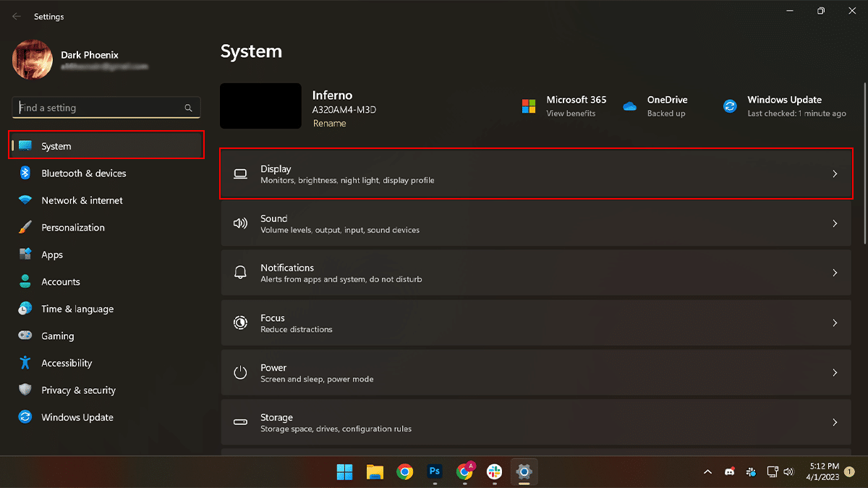The width and height of the screenshot is (868, 488).
Task: Click the Microsoft 365 icon
Action: click(x=527, y=106)
